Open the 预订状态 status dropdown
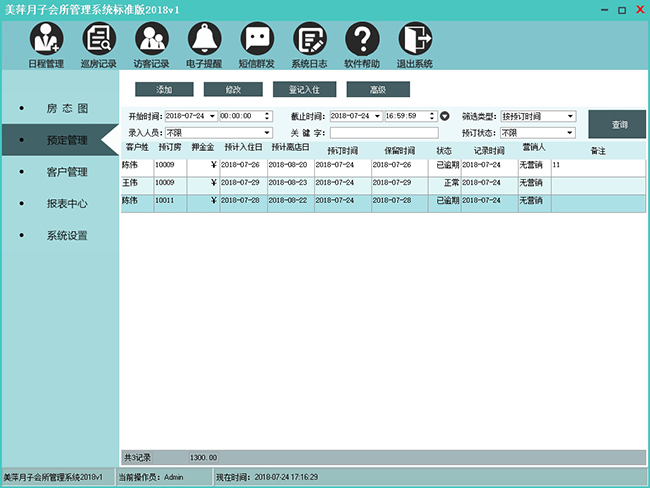Screen dimensions: 650x488 [571, 132]
